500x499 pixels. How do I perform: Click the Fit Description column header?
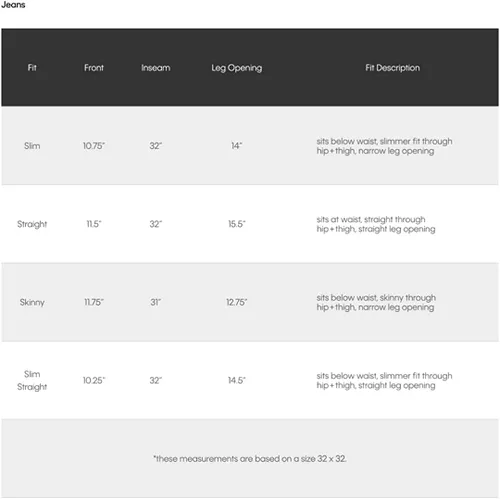[x=392, y=68]
